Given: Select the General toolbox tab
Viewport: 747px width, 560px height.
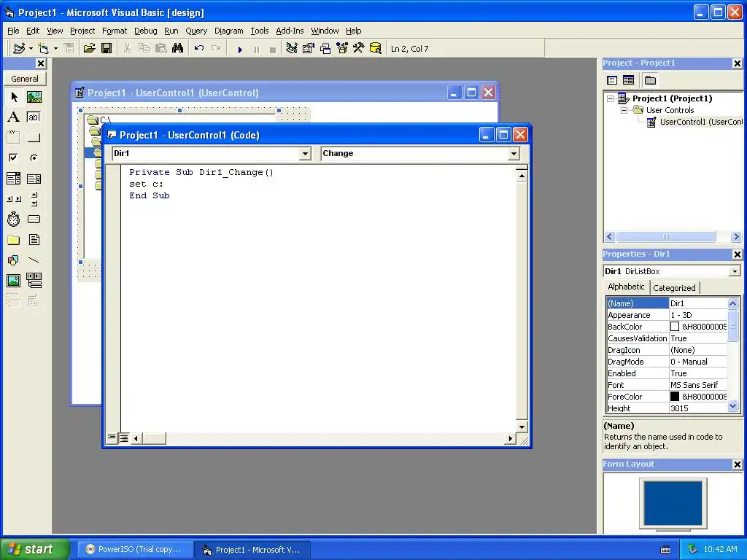Looking at the screenshot, I should [25, 79].
